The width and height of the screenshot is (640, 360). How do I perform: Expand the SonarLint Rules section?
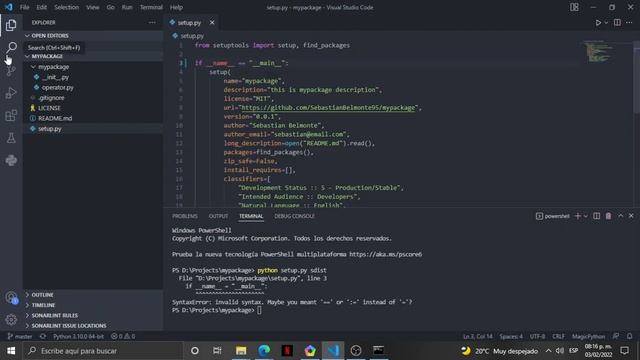click(x=93, y=315)
